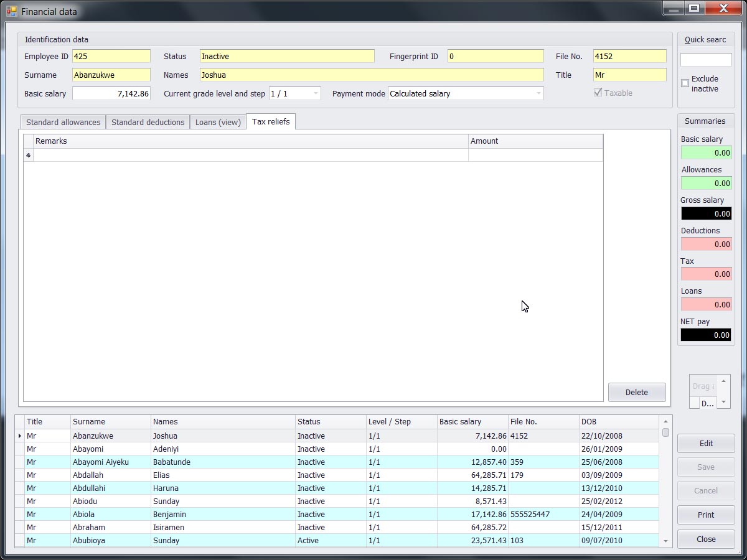This screenshot has width=747, height=560.
Task: Click the row indicator arrow beside Abanzukwe
Action: pyautogui.click(x=20, y=436)
